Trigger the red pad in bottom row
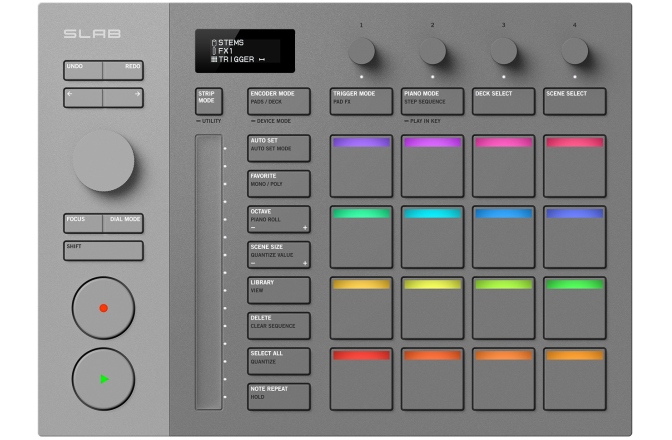672x440 pixels. tap(361, 379)
